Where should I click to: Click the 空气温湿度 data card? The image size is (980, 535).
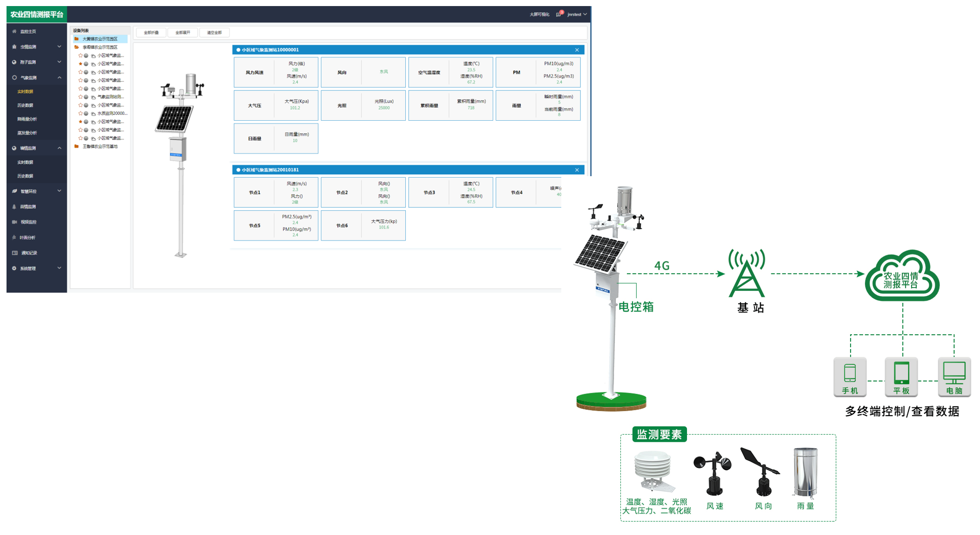pos(450,72)
